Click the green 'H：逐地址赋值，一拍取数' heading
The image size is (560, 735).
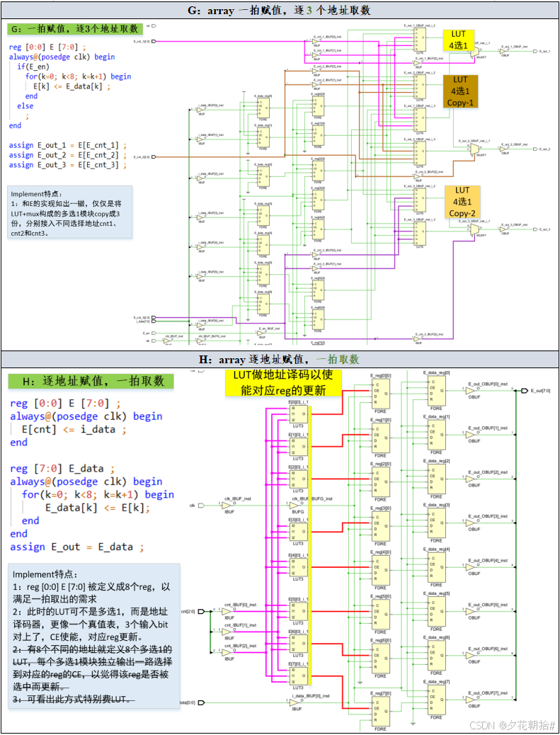[x=91, y=381]
